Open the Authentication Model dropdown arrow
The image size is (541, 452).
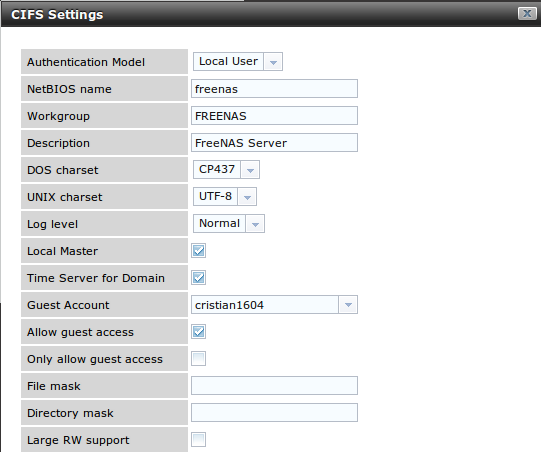(273, 62)
